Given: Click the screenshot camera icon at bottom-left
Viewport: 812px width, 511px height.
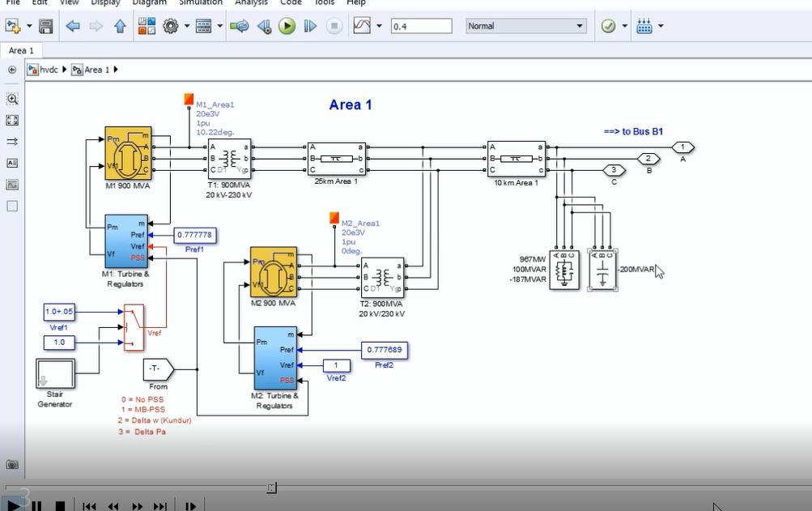Looking at the screenshot, I should (x=12, y=464).
